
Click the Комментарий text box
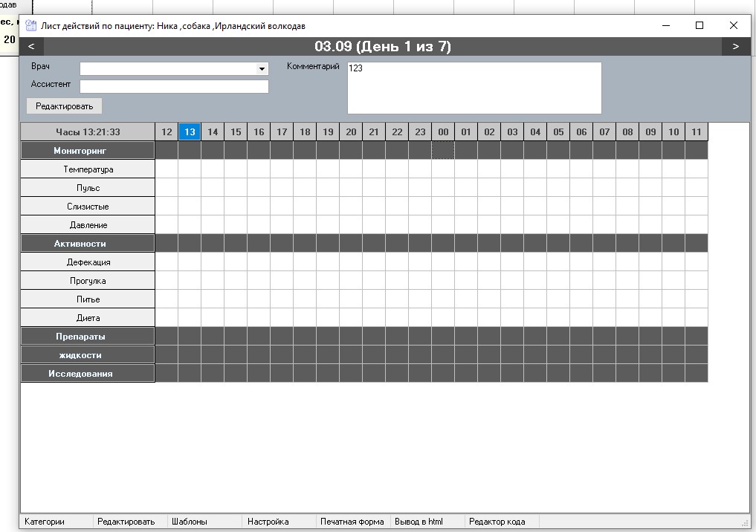click(474, 88)
